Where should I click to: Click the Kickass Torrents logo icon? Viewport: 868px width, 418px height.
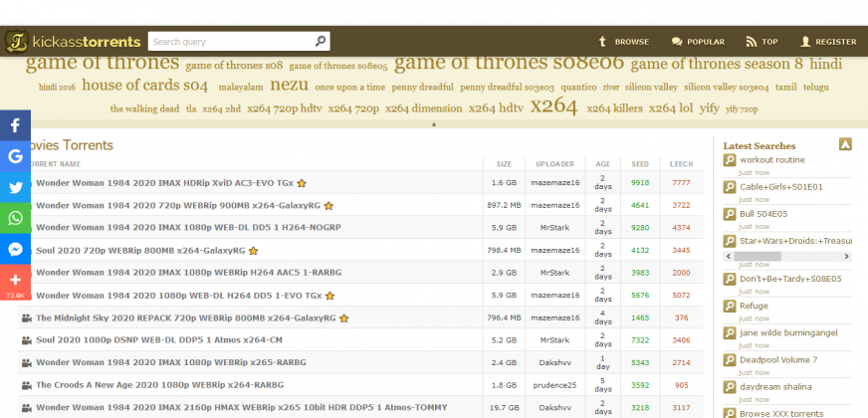tap(17, 42)
